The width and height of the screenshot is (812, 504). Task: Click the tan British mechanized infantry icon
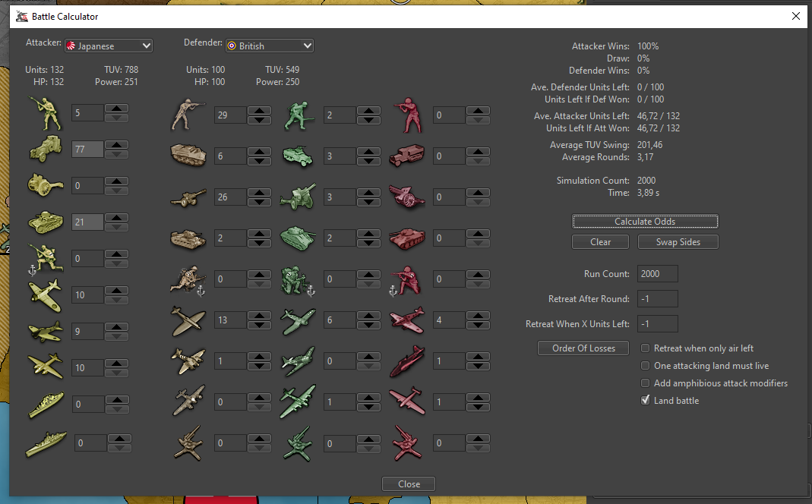click(188, 156)
